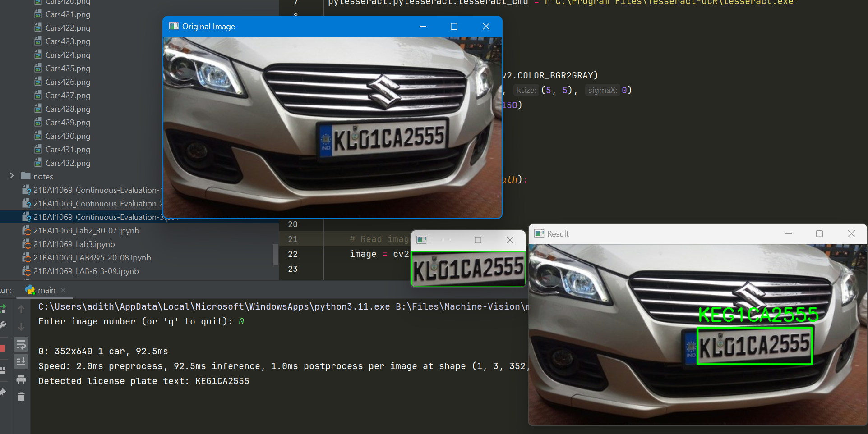Viewport: 868px width, 434px height.
Task: Click the image file icon of Cars431.png
Action: [x=38, y=149]
